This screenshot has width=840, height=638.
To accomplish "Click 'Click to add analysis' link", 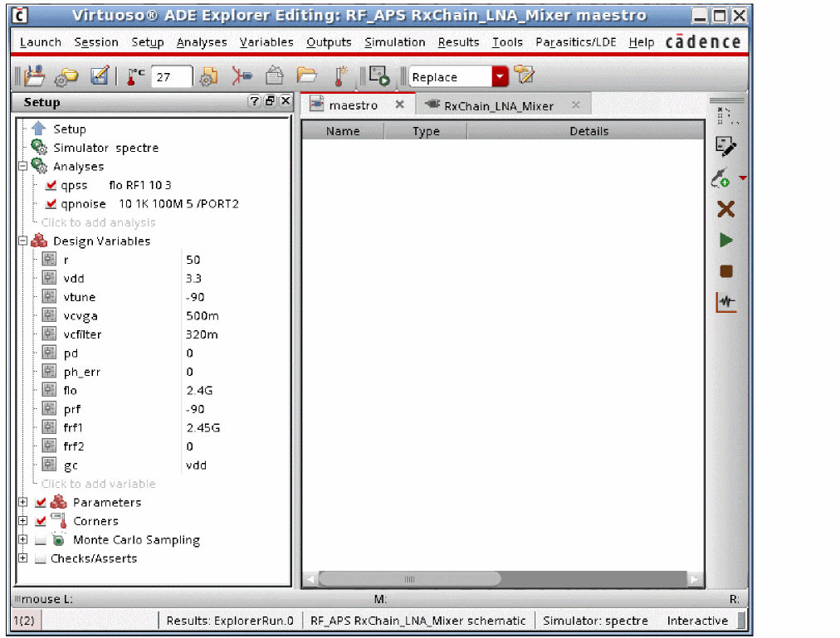I will [98, 223].
